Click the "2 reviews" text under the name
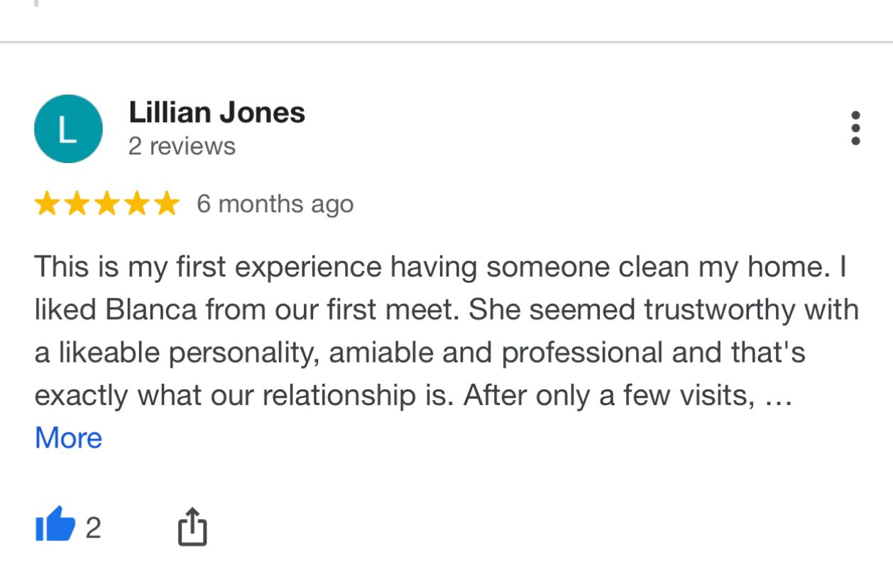The image size is (893, 588). coord(182,146)
